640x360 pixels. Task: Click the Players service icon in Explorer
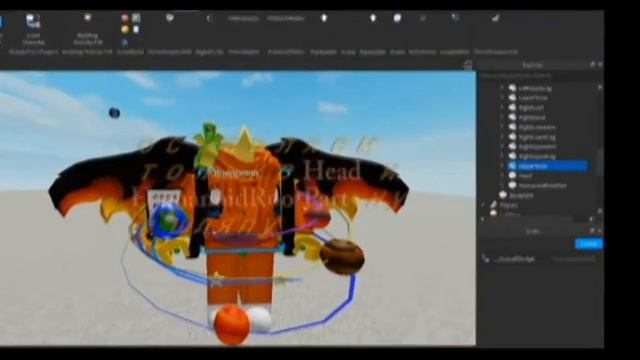[x=494, y=205]
